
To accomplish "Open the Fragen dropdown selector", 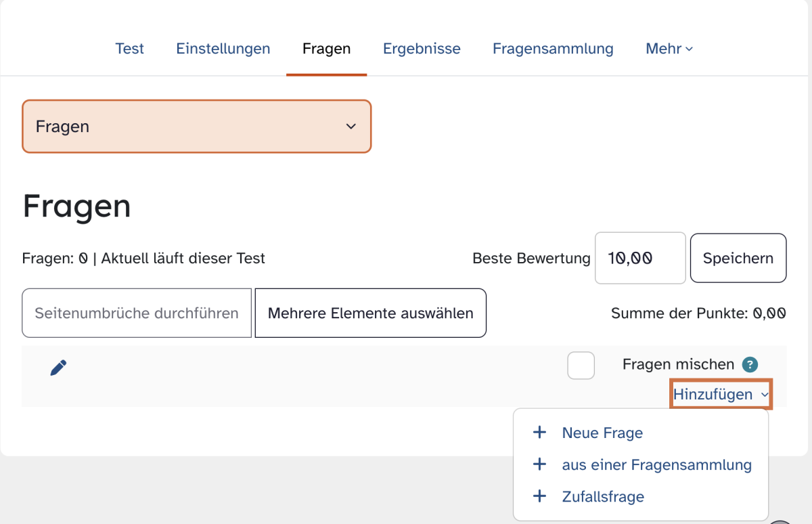I will click(197, 127).
